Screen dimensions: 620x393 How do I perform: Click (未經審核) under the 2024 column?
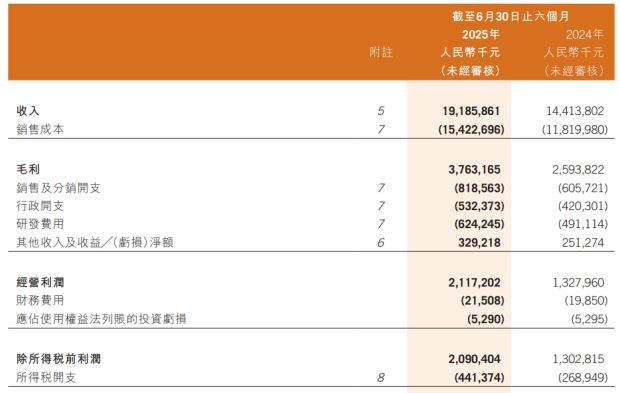tap(574, 71)
